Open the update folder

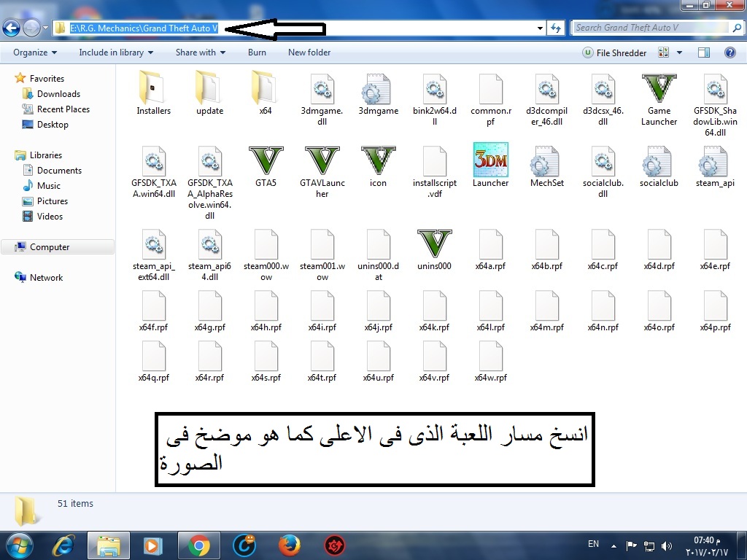(x=209, y=89)
